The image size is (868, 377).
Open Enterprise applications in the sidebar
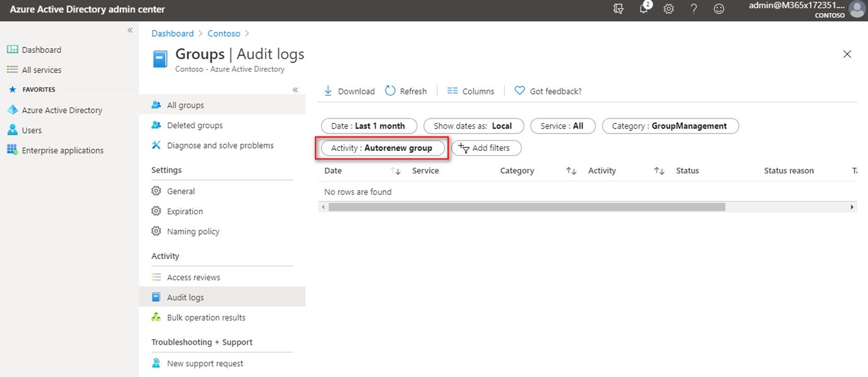63,150
